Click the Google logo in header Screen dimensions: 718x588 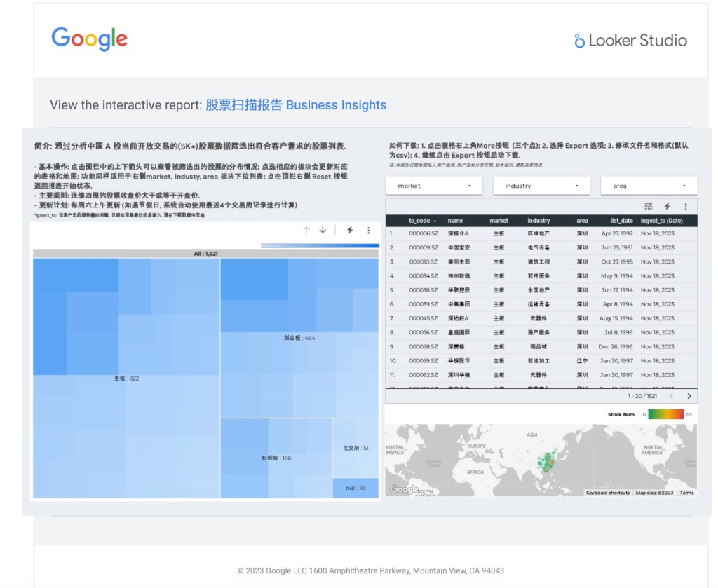pyautogui.click(x=89, y=39)
